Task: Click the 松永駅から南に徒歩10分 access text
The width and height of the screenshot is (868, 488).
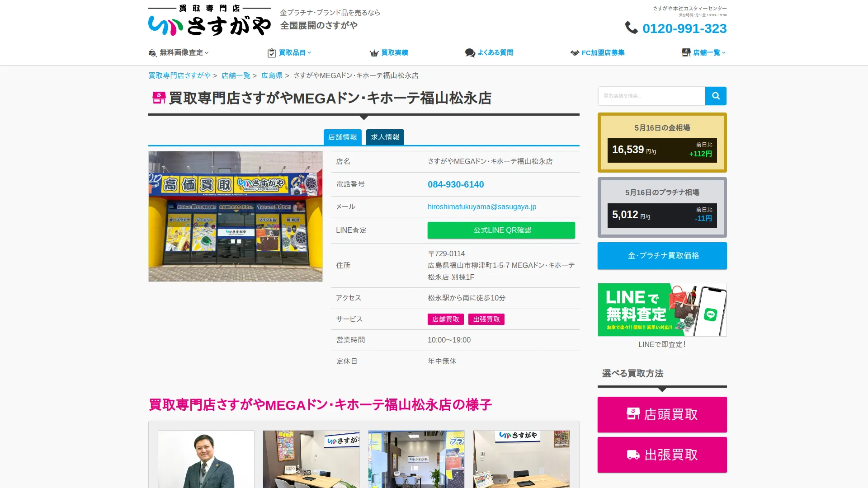Action: pyautogui.click(x=467, y=298)
